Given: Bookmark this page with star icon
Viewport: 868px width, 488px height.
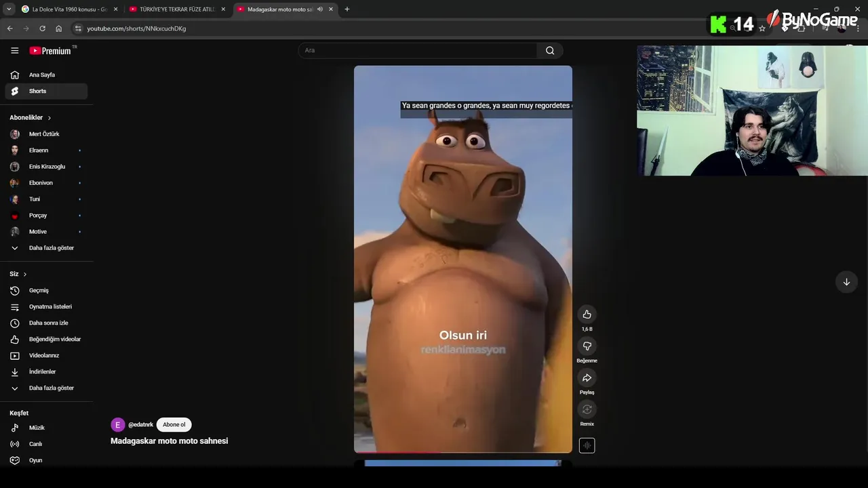Looking at the screenshot, I should tap(762, 28).
